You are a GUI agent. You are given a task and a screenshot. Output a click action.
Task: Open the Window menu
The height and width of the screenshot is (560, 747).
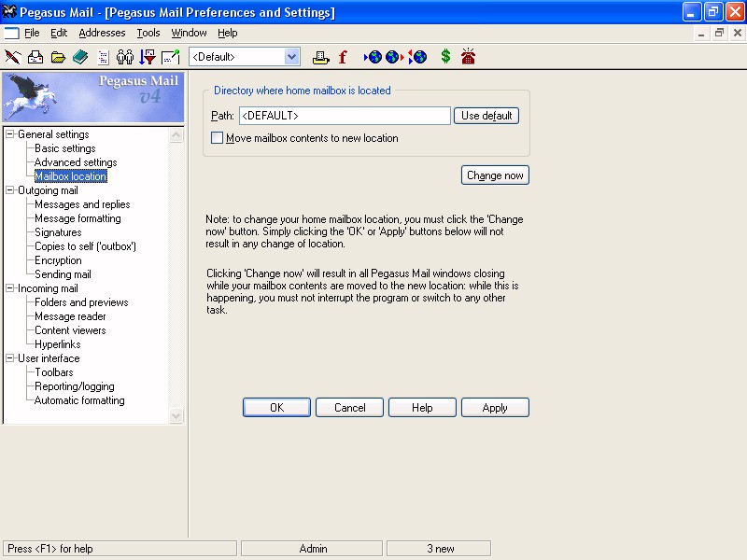[x=189, y=33]
